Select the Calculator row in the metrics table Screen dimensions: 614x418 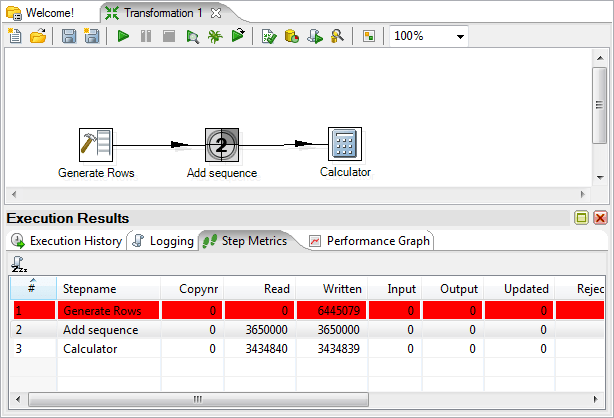89,349
